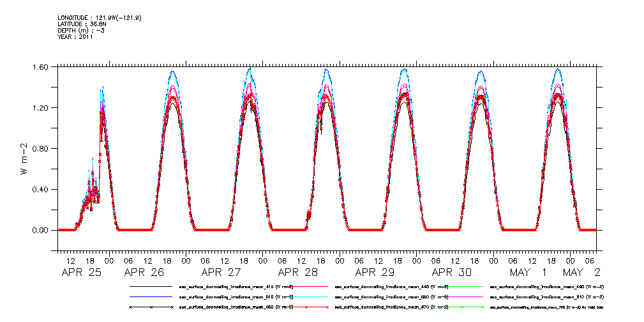Click the MAY 2 date label
This screenshot has height=322, width=644.
point(581,272)
